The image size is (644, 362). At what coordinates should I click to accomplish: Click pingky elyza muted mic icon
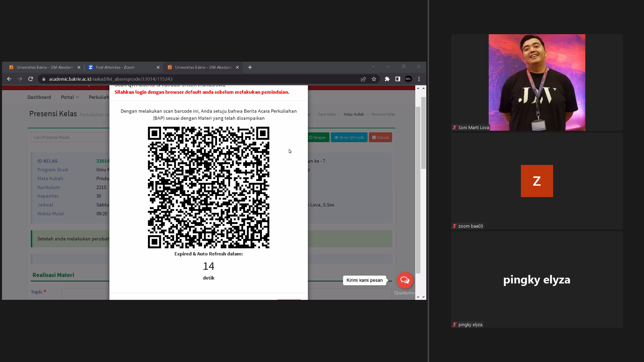tap(454, 325)
